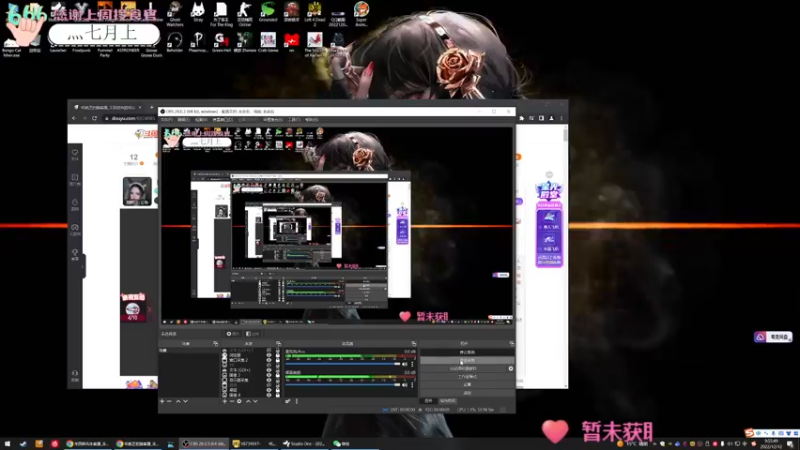The height and width of the screenshot is (450, 800).
Task: Open OBS 文件 menu
Action: (167, 119)
